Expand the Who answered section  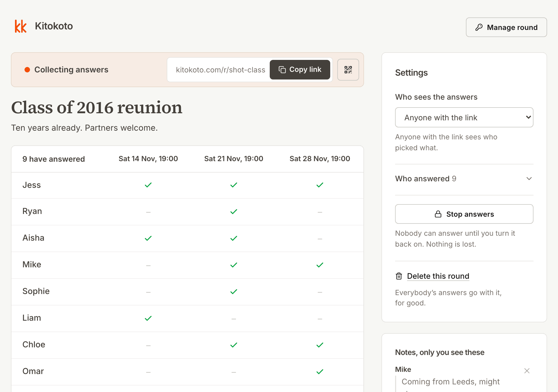click(464, 179)
